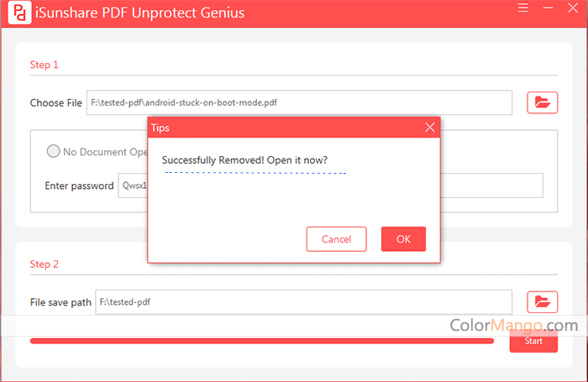The height and width of the screenshot is (382, 588).
Task: Click the Successfully Removed message text
Action: [x=244, y=160]
